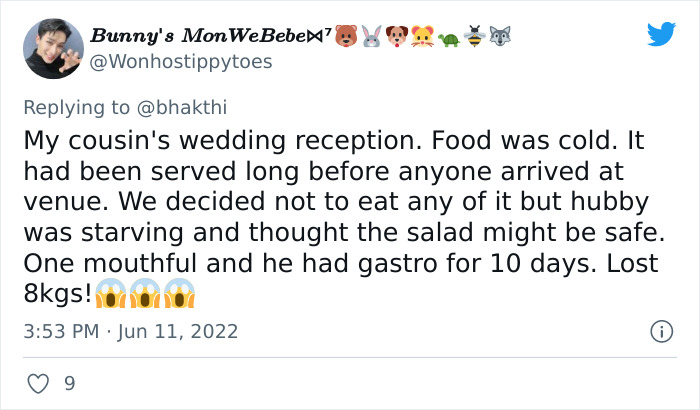Click the tweet text about wedding reception
Viewport: 700px width, 410px height.
pyautogui.click(x=344, y=217)
